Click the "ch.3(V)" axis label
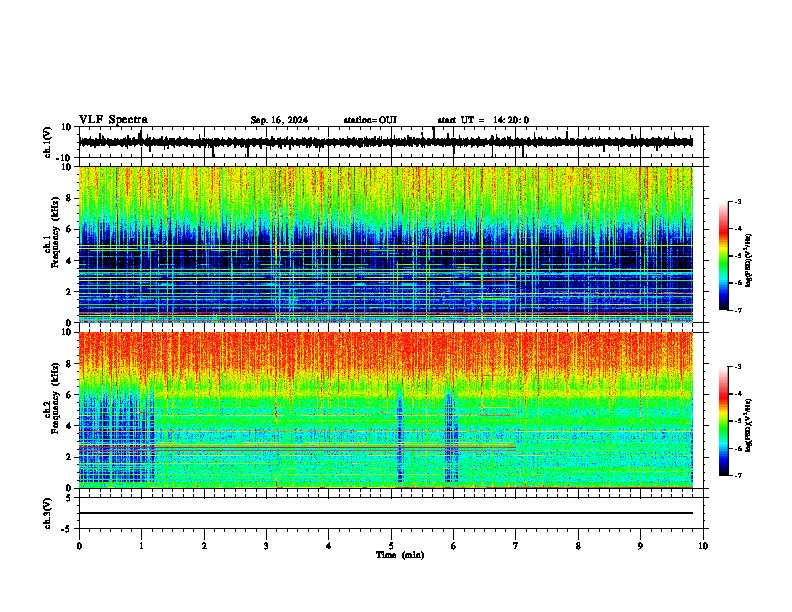792x612 pixels. point(48,513)
